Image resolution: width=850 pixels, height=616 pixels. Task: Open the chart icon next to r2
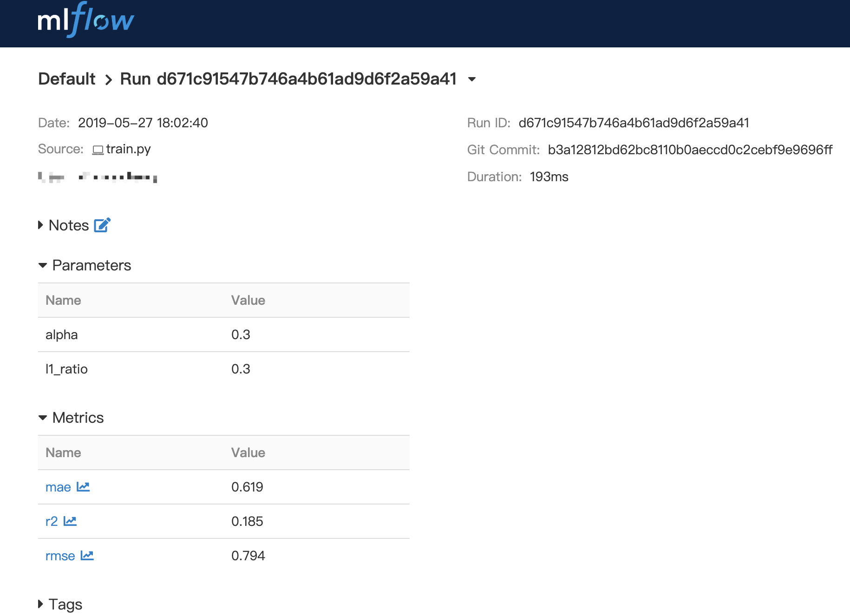click(70, 521)
